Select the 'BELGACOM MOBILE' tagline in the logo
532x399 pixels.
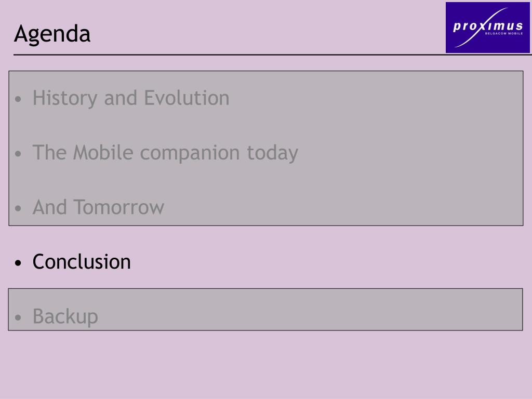504,34
